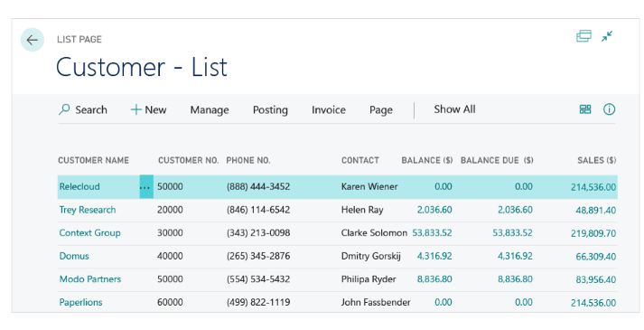This screenshot has height=330, width=644.
Task: Select the Paperlions customer row name
Action: click(x=81, y=303)
